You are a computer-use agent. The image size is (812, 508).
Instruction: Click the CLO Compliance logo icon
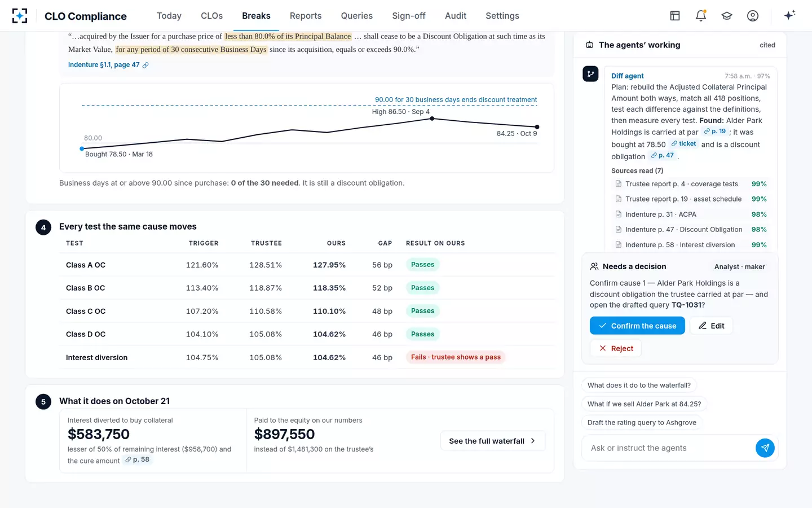pos(20,16)
